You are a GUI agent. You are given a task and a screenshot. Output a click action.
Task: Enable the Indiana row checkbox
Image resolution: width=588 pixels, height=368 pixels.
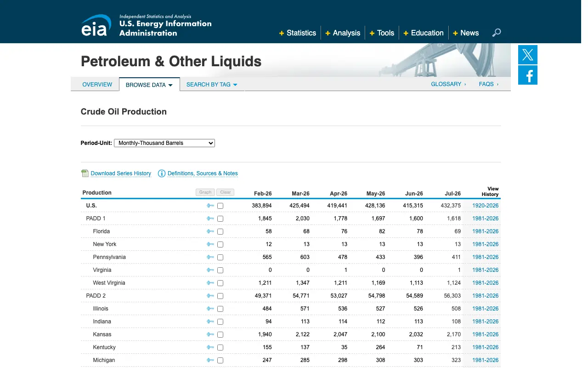(220, 322)
